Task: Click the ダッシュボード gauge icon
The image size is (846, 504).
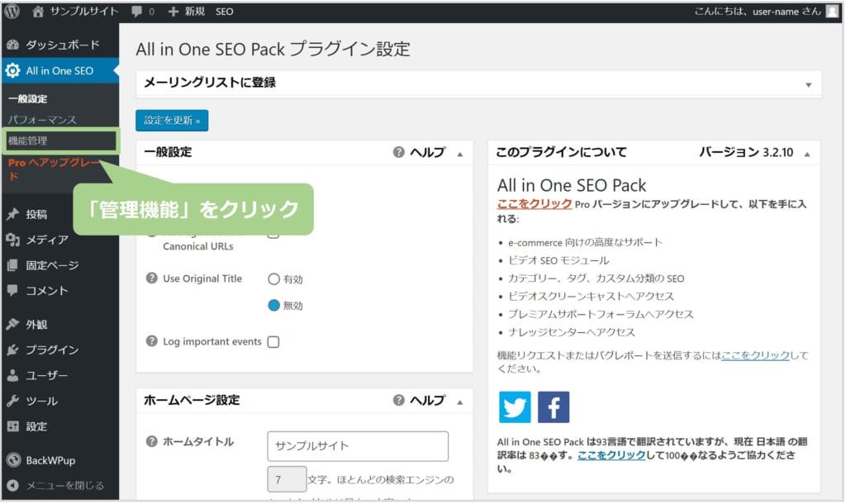Action: 13,45
